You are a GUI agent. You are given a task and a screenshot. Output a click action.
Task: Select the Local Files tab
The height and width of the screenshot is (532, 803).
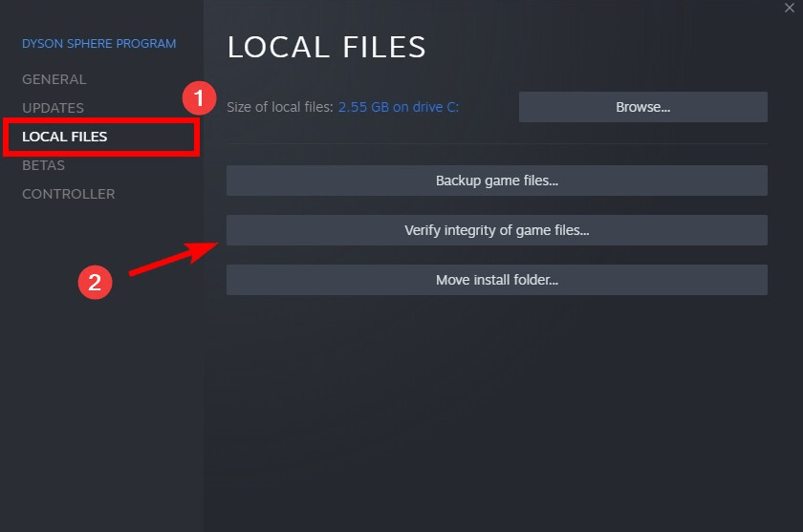pos(65,137)
